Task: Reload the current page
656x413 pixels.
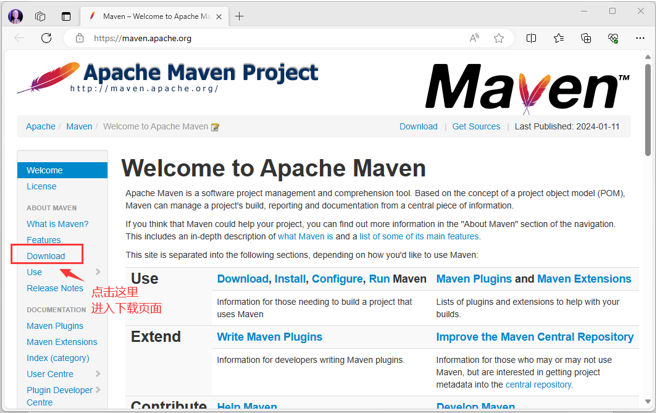Action: (46, 38)
